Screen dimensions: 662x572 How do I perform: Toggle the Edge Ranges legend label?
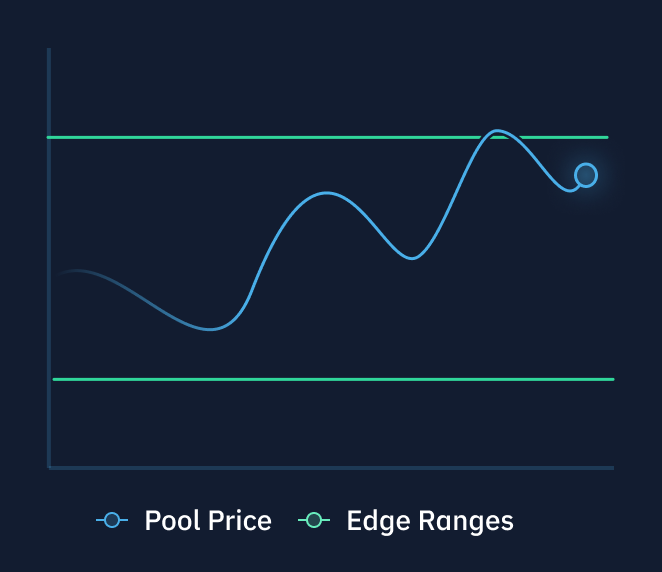click(430, 521)
